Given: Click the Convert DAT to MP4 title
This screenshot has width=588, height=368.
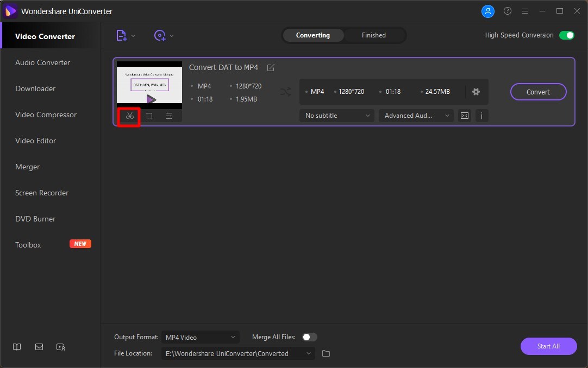Looking at the screenshot, I should [223, 67].
